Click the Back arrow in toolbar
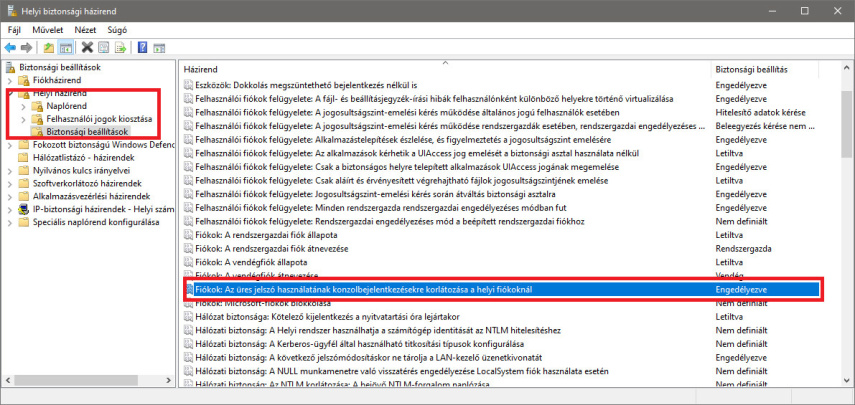Viewport: 855px width, 405px height. point(10,47)
